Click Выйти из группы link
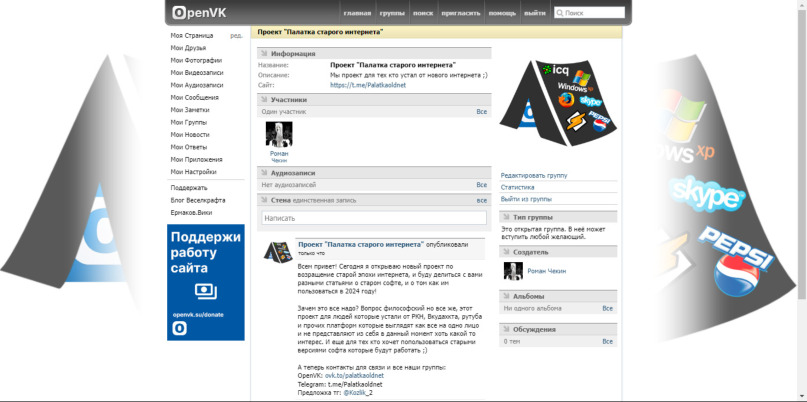807x402 pixels. (x=526, y=199)
